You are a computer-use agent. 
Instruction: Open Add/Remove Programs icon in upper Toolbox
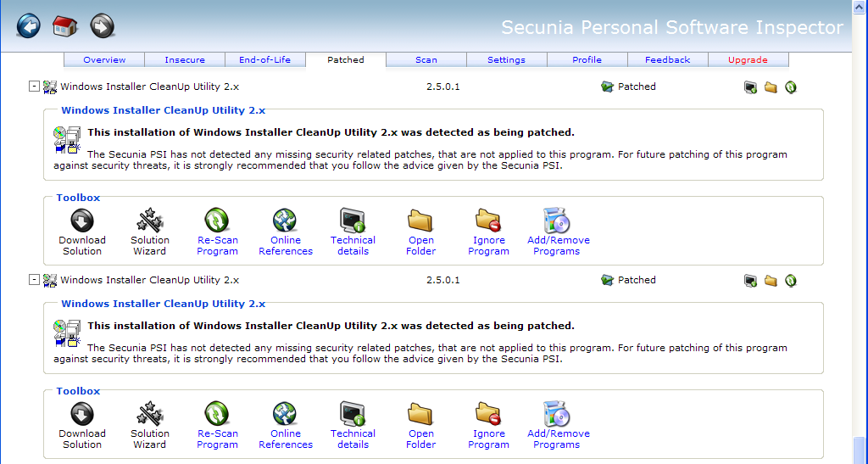point(557,221)
